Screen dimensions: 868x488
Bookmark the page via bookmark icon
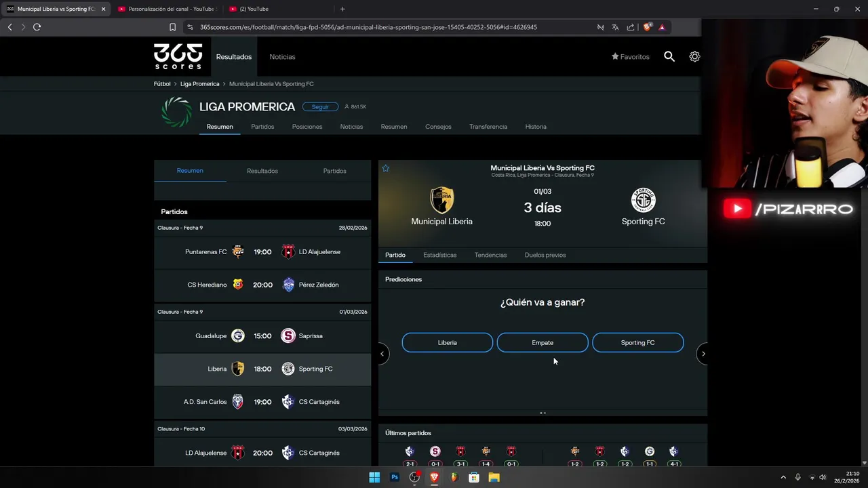point(172,27)
